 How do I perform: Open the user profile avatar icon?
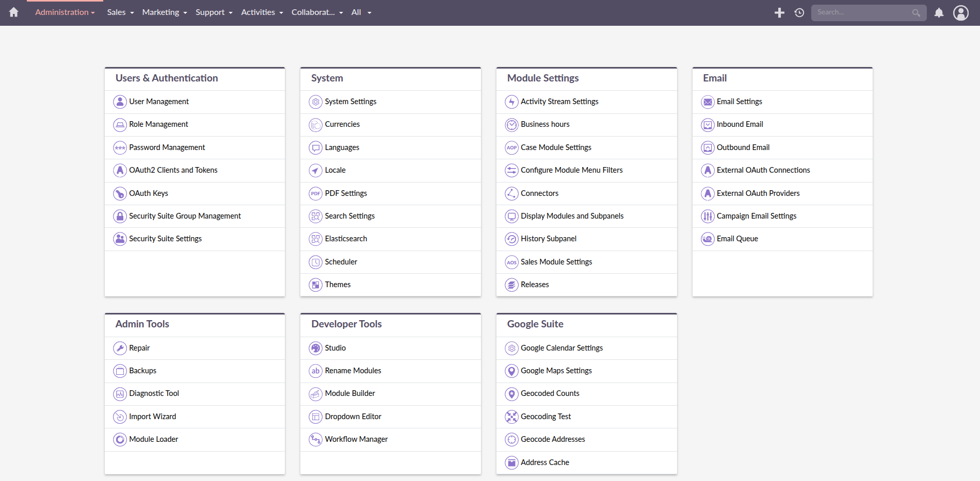pyautogui.click(x=960, y=12)
